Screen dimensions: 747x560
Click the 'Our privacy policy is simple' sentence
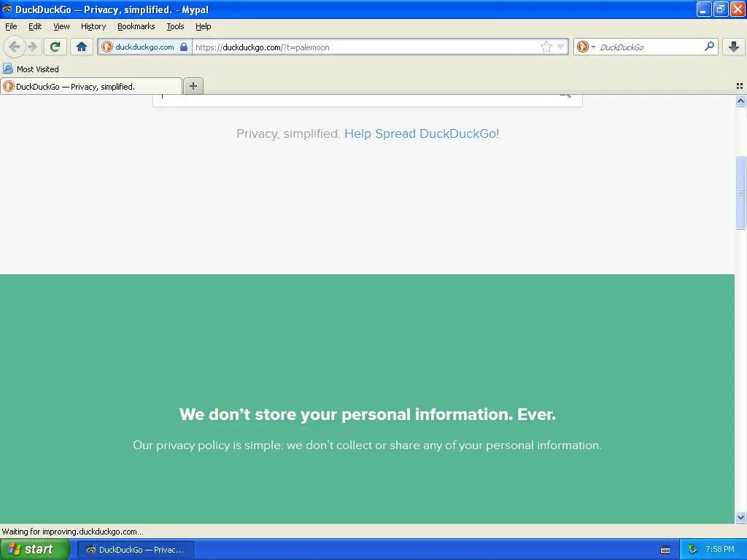pyautogui.click(x=367, y=446)
